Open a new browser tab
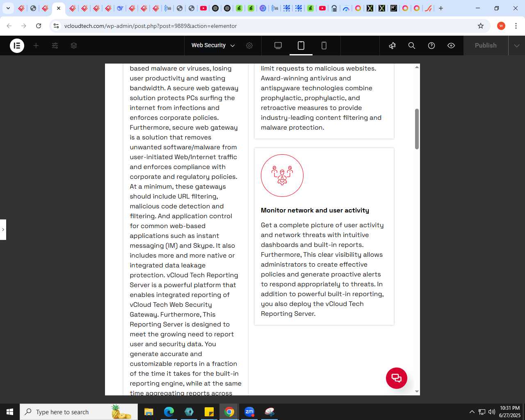525x420 pixels. (x=441, y=8)
